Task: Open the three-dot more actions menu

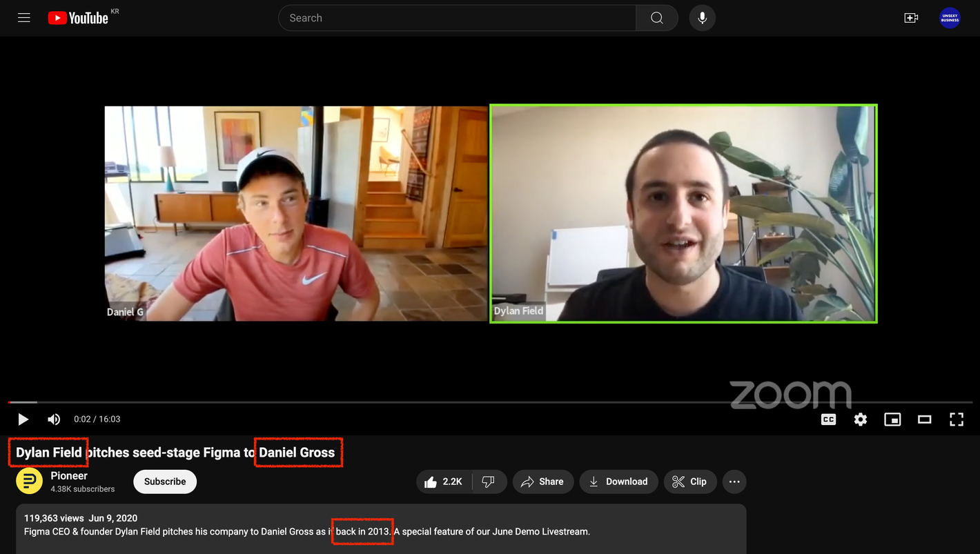Action: pyautogui.click(x=734, y=482)
